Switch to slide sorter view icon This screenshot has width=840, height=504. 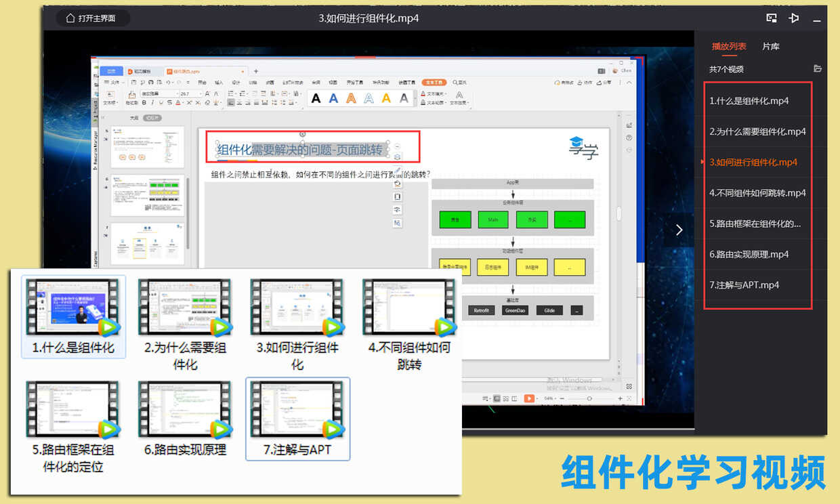(x=505, y=398)
